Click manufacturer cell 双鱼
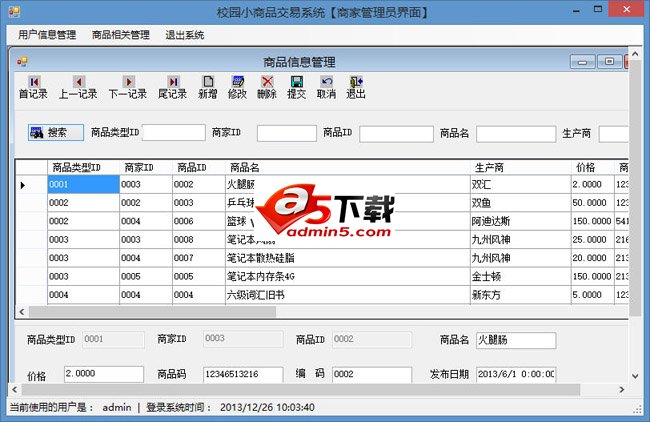Screen dimensions: 650x422 coord(520,203)
